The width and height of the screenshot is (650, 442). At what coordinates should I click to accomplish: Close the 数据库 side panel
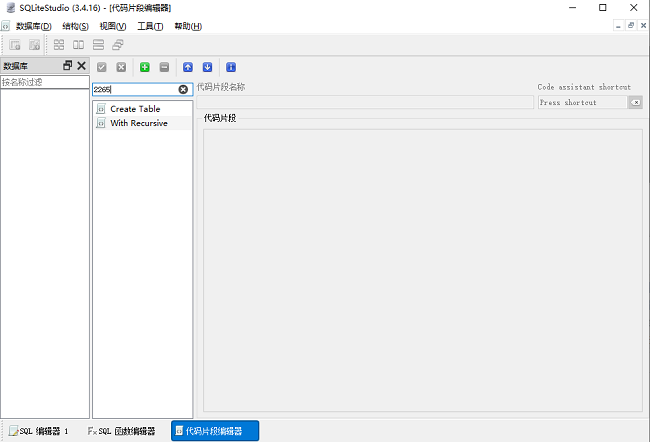(x=81, y=66)
